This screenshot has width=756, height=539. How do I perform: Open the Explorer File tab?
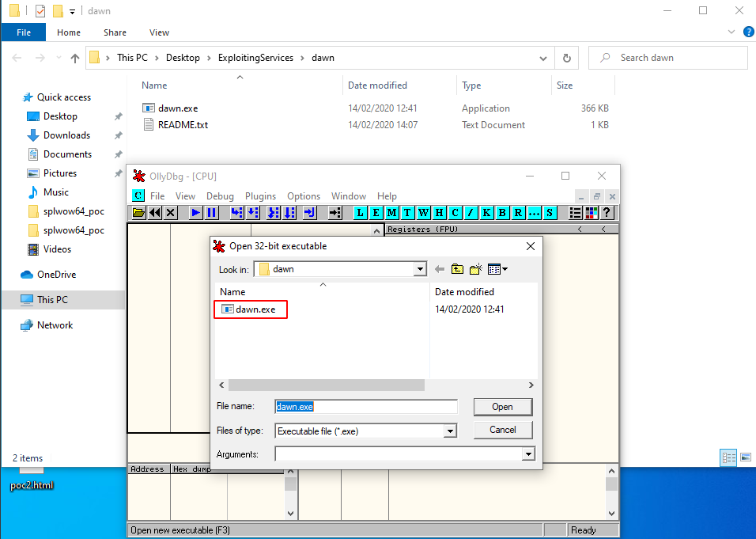click(x=24, y=32)
